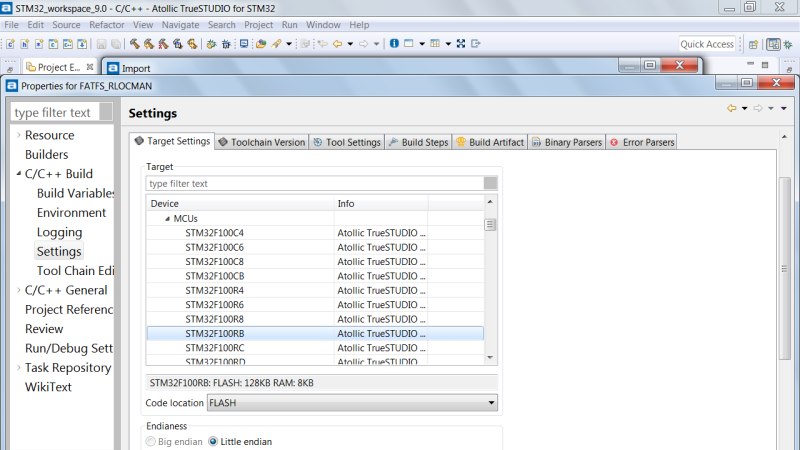The width and height of the screenshot is (800, 450).
Task: Click the device list scroll-down arrow
Action: (x=490, y=358)
